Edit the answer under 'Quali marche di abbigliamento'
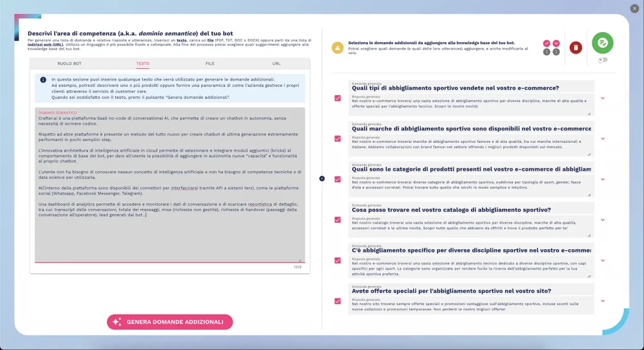 click(471, 145)
